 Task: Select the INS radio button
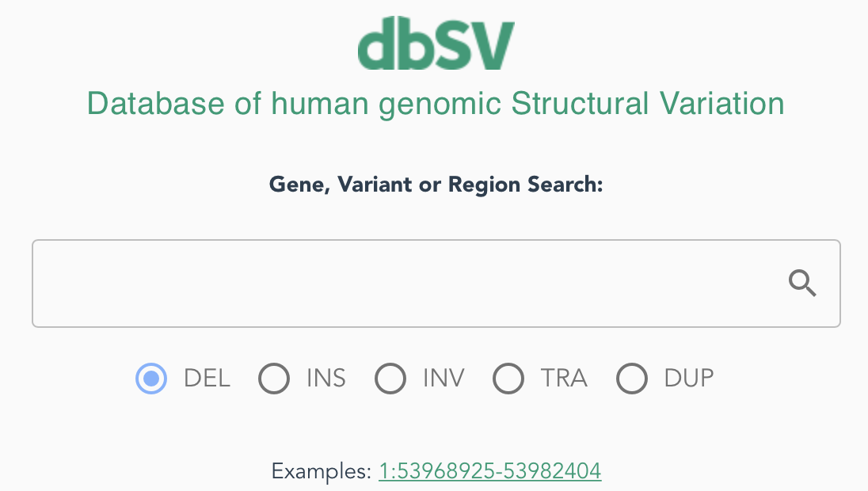[x=274, y=379]
